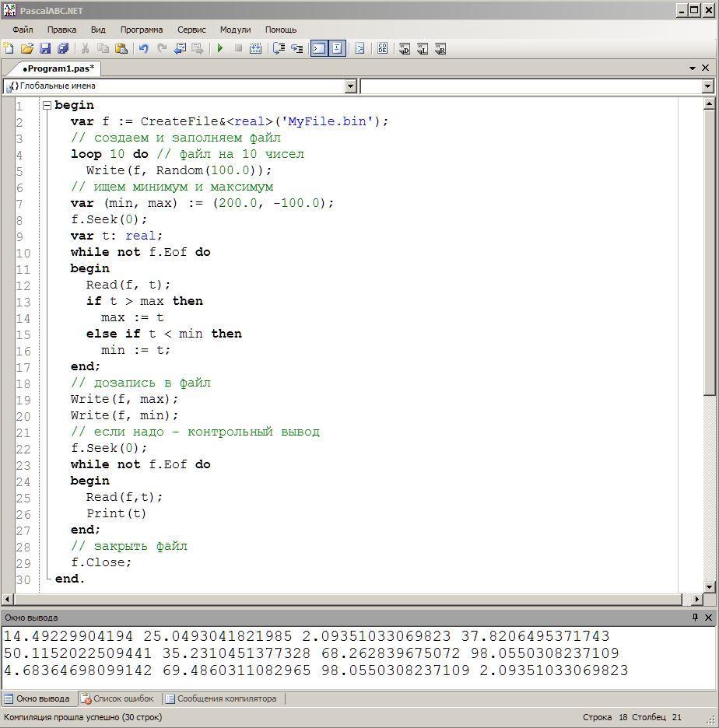719x728 pixels.
Task: Click the editor vertical scrollbar down arrow
Action: click(x=708, y=586)
